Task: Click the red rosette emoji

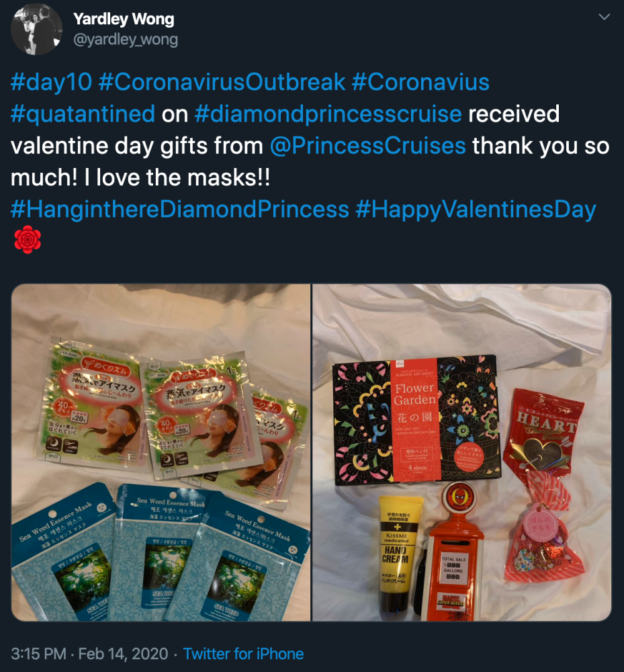Action: click(28, 240)
